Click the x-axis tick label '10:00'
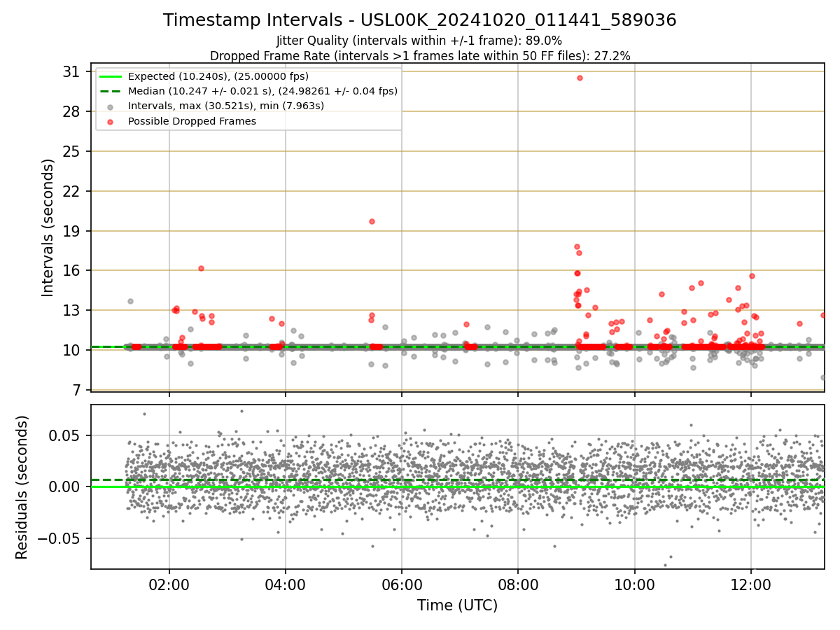Image resolution: width=840 pixels, height=630 pixels. pos(635,585)
